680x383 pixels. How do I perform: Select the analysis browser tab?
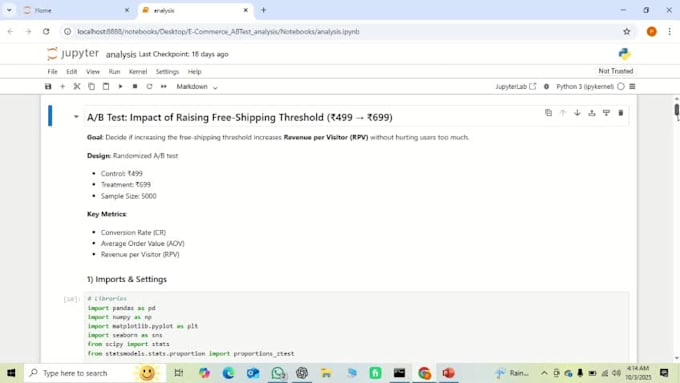[x=195, y=10]
